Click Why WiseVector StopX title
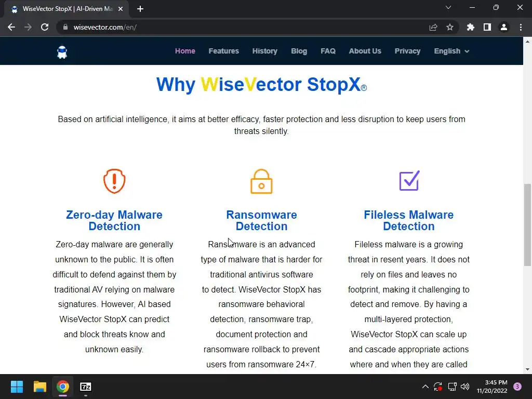The height and width of the screenshot is (399, 532). click(x=261, y=84)
